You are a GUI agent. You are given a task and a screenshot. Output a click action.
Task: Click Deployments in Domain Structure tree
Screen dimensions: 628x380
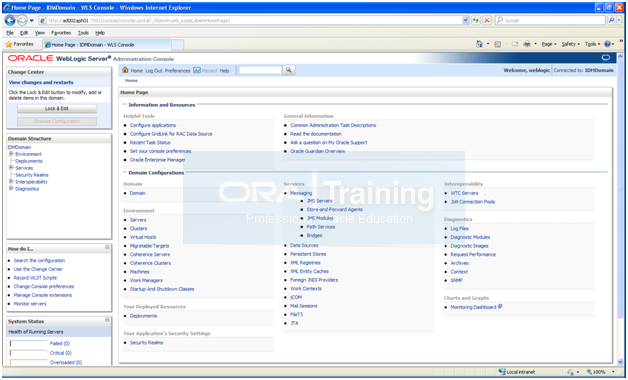pos(29,161)
